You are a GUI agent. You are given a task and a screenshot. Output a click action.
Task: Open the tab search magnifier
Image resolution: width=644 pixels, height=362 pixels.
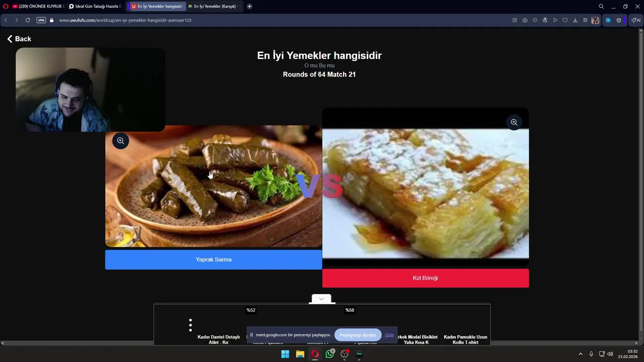click(601, 7)
